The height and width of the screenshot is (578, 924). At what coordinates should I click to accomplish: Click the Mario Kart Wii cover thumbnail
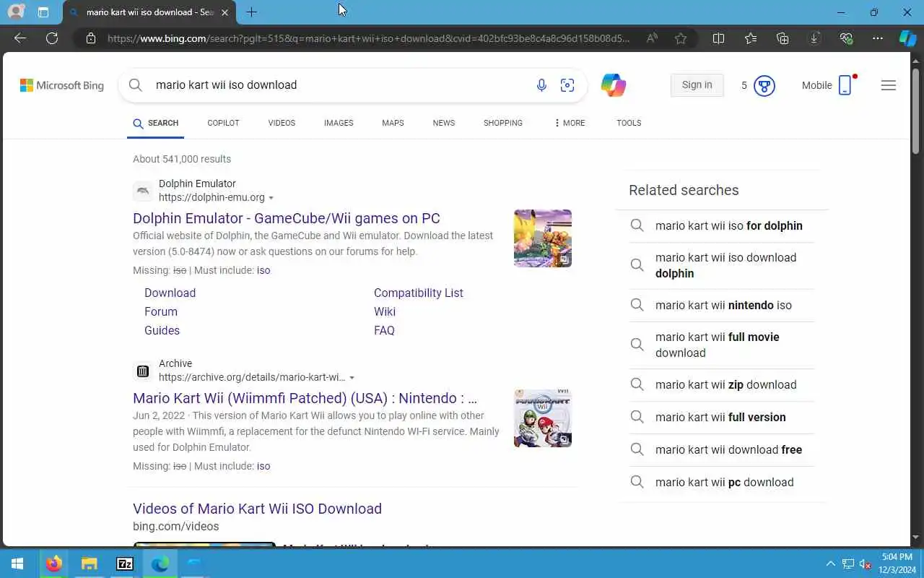tap(543, 418)
